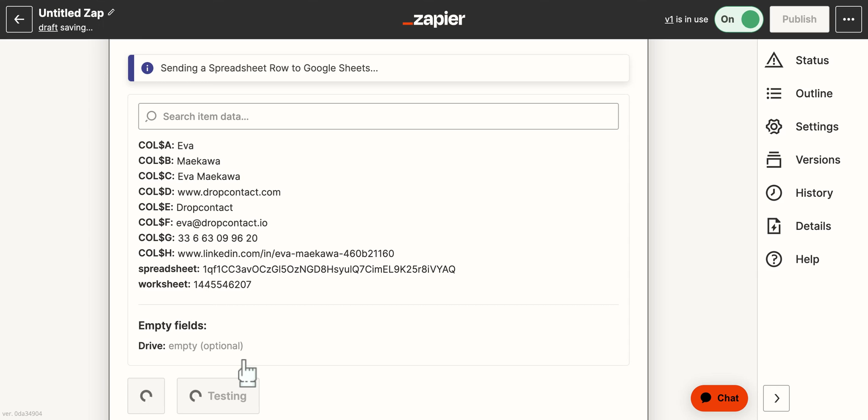Open the draft link under title
Image resolution: width=868 pixels, height=420 pixels.
tap(48, 28)
